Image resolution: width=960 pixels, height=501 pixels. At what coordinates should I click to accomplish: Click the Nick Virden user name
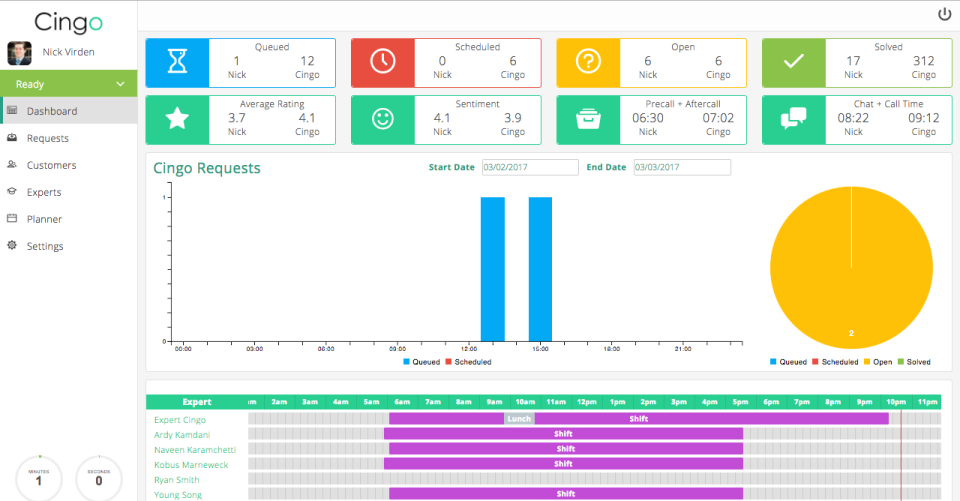pyautogui.click(x=69, y=52)
